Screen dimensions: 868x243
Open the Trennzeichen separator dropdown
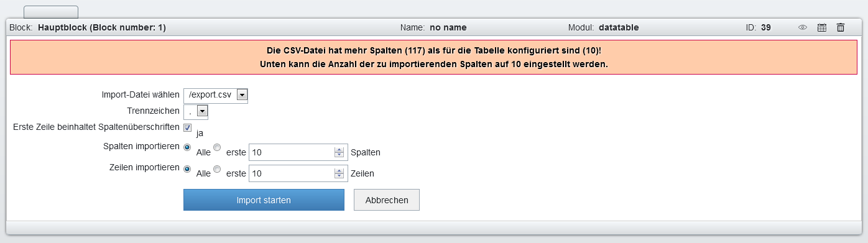(x=196, y=111)
